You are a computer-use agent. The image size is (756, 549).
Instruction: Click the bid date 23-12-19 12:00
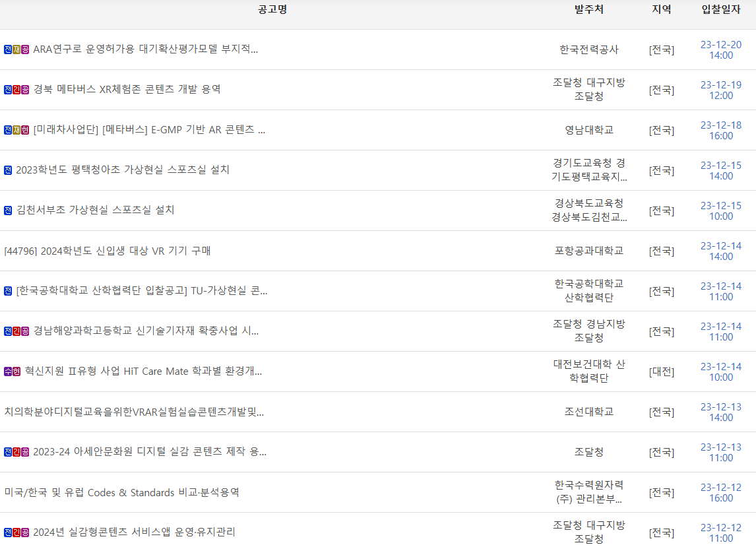coord(721,90)
